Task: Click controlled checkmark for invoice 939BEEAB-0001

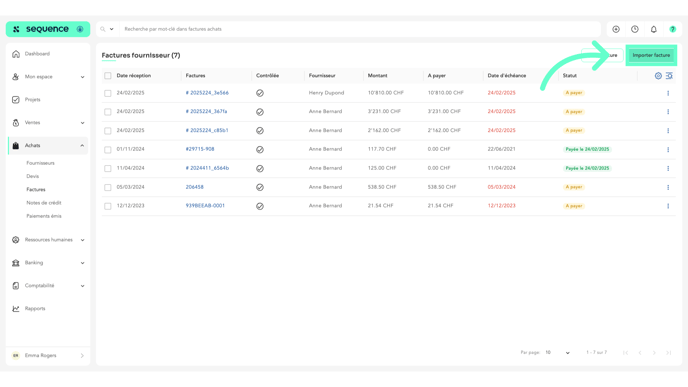Action: pyautogui.click(x=260, y=206)
